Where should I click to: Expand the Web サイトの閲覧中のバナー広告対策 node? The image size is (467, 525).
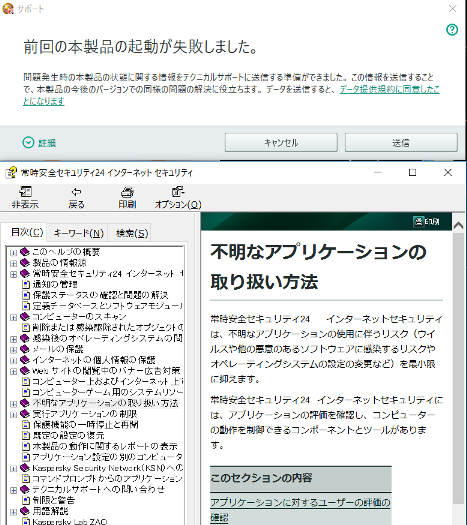tap(13, 371)
